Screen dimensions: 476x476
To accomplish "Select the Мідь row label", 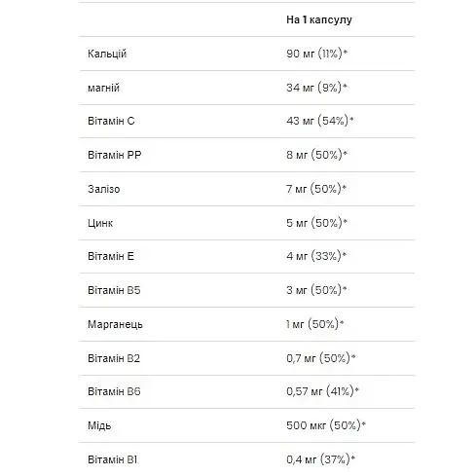I will point(99,425).
